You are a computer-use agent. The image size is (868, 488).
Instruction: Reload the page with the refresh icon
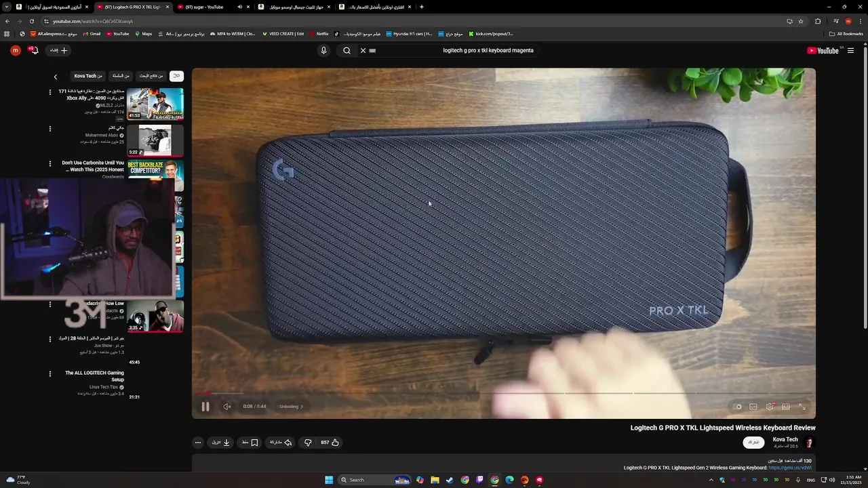coord(31,21)
